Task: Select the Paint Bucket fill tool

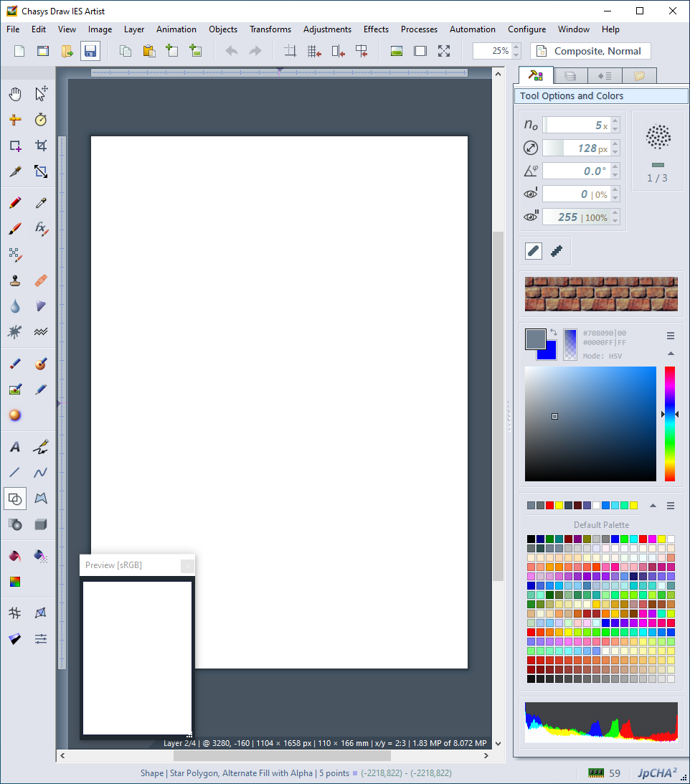Action: [15, 556]
